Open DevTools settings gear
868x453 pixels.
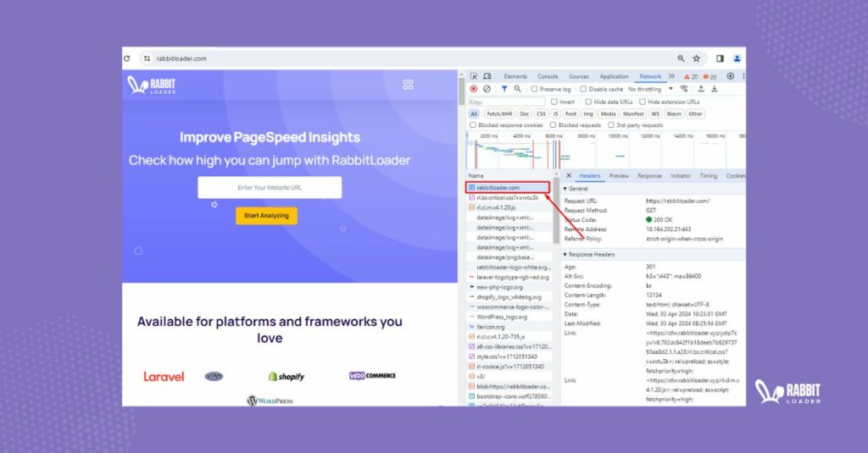tap(730, 76)
